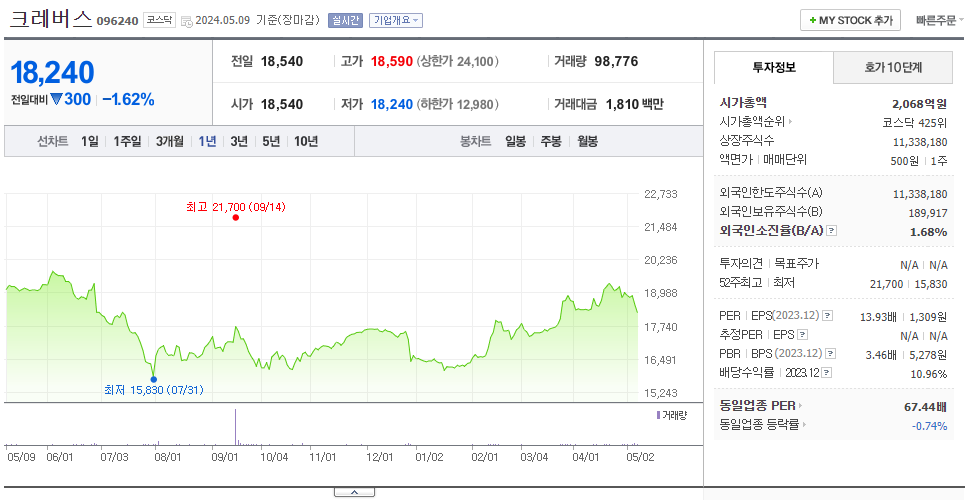Click the 상장주식수 label

click(x=747, y=141)
